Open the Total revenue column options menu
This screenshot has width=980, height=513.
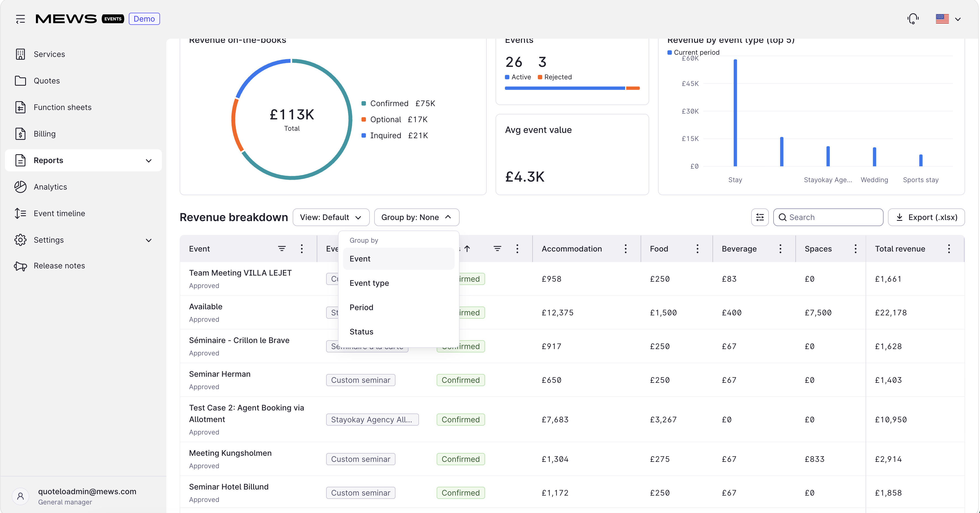click(949, 248)
